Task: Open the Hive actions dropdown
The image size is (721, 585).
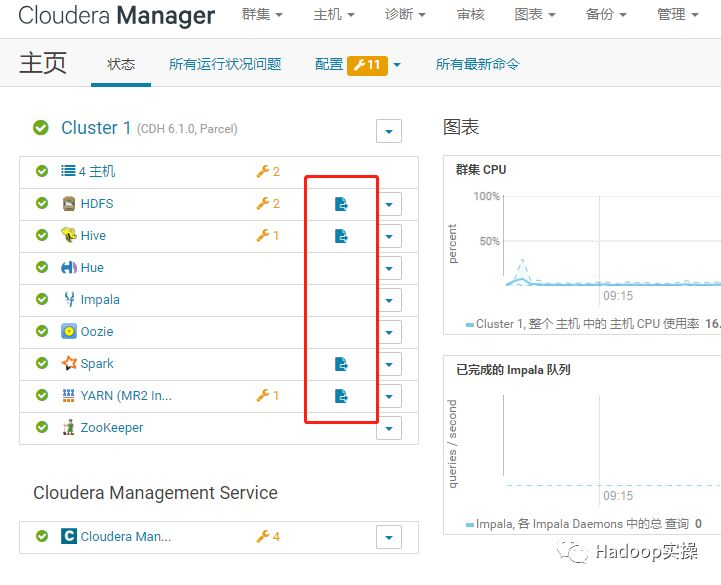Action: (x=389, y=236)
